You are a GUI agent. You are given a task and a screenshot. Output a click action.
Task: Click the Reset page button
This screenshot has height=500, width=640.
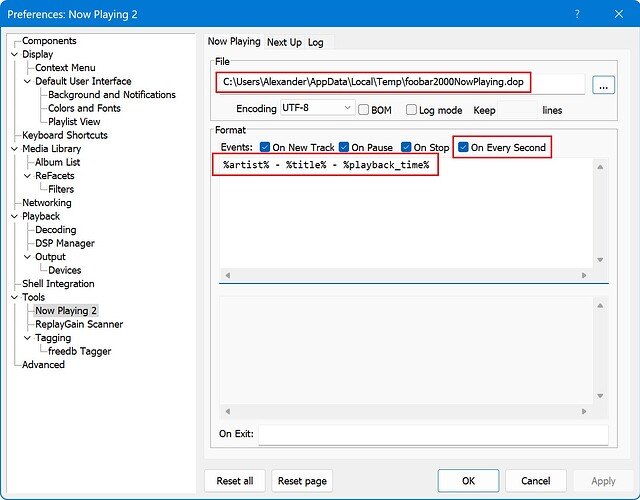point(302,481)
